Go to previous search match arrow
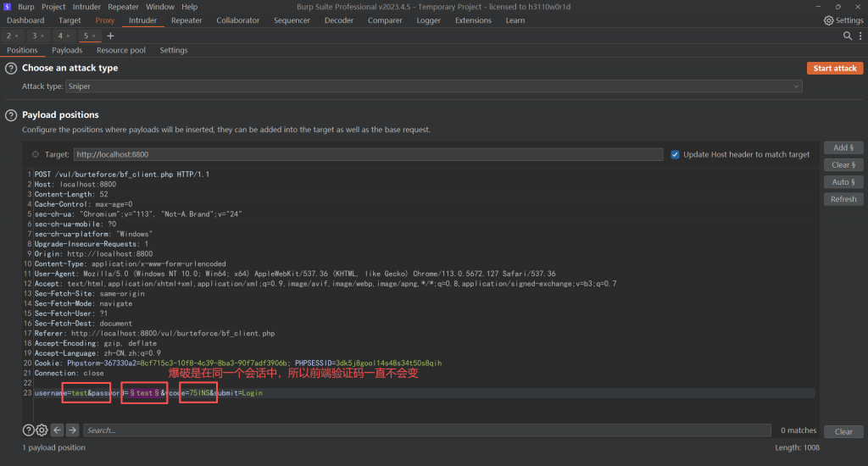The width and height of the screenshot is (868, 466). pos(58,430)
